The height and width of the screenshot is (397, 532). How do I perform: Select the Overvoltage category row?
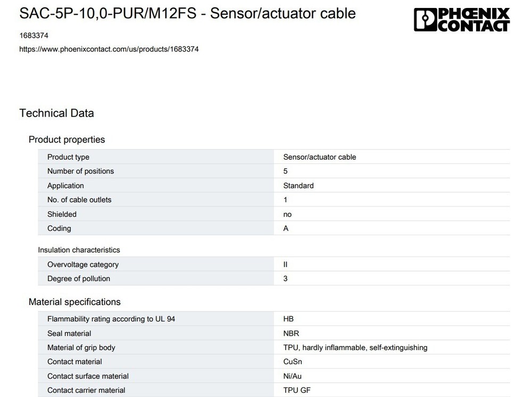click(x=274, y=264)
